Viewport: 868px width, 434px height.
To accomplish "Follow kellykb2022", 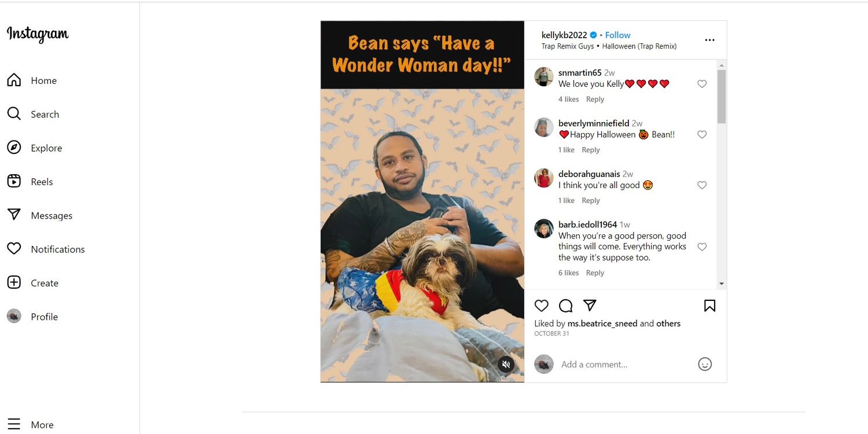I will coord(617,35).
